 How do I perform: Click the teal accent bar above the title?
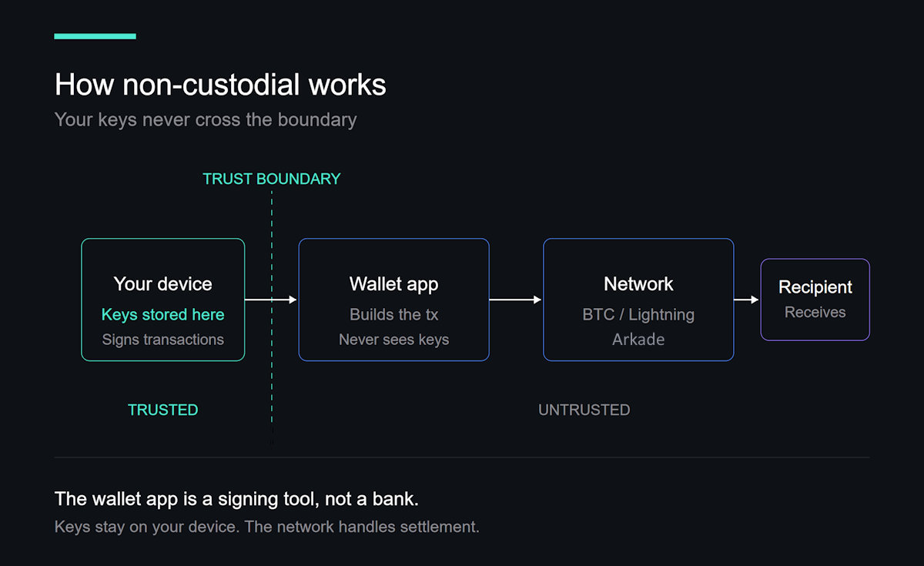95,36
